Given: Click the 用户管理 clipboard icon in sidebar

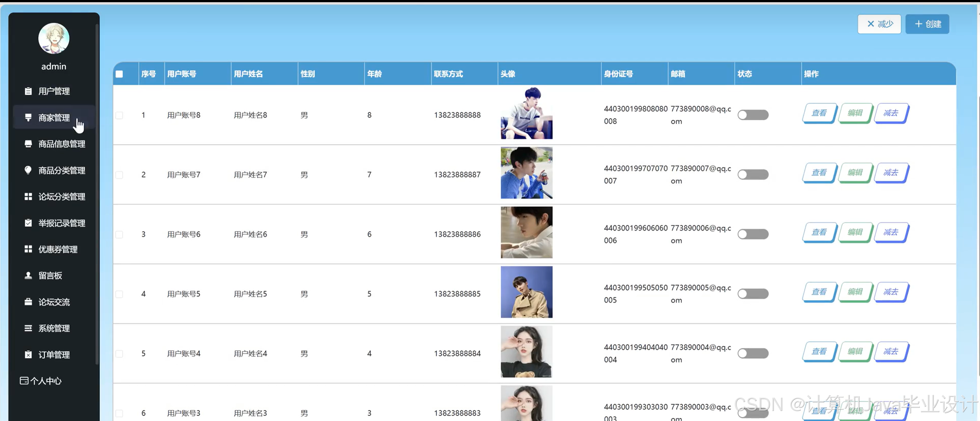Looking at the screenshot, I should pyautogui.click(x=28, y=91).
